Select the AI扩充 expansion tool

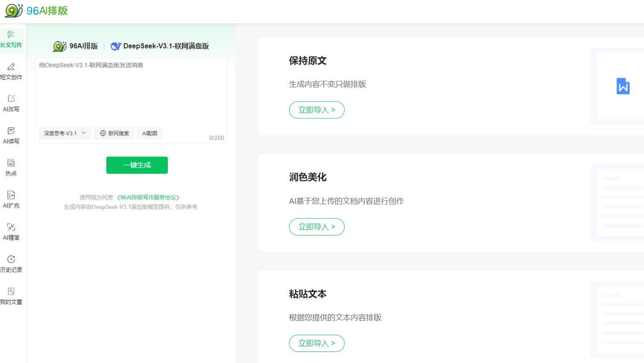pos(11,200)
